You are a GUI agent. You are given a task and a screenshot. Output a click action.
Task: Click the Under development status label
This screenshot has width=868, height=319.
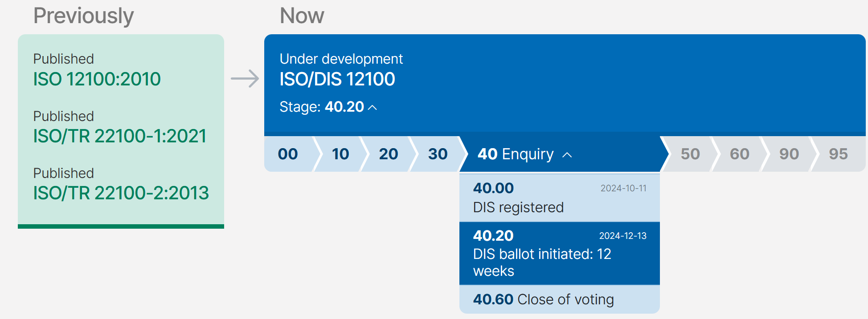point(341,59)
